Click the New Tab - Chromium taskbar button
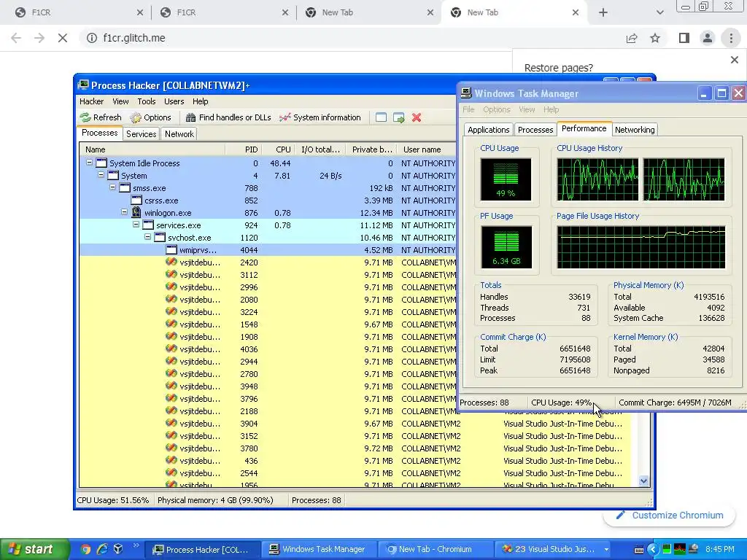The width and height of the screenshot is (747, 560). 436,550
